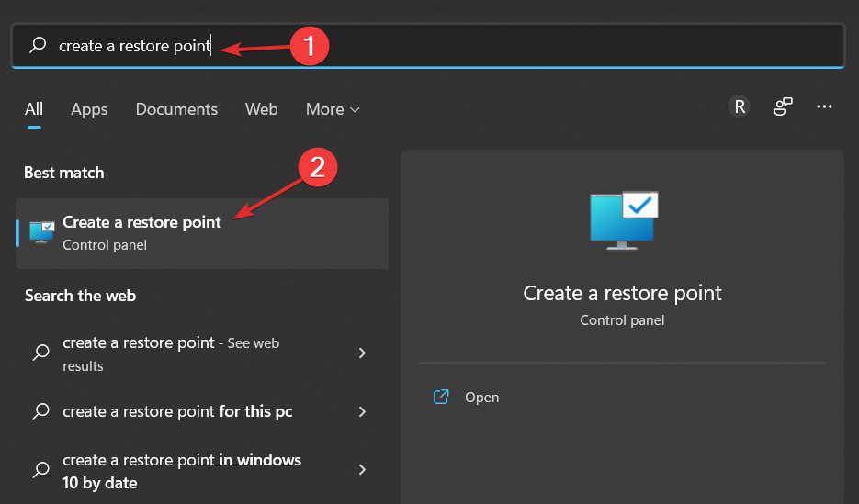Expand 'See web results' suggestion arrow
This screenshot has width=859, height=504.
[362, 353]
